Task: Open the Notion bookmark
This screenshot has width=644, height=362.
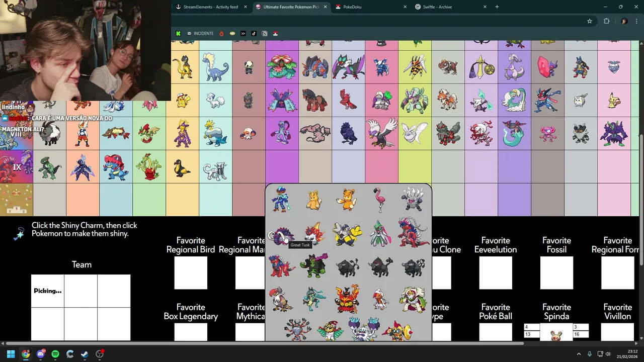Action: [265, 34]
